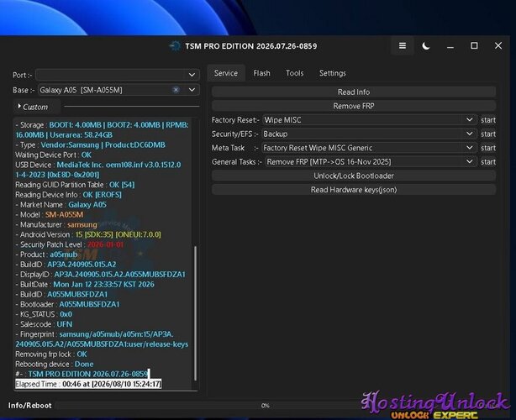Screen dimensions: 516x420
Task: Close the TSM Pro window
Action: coord(498,45)
